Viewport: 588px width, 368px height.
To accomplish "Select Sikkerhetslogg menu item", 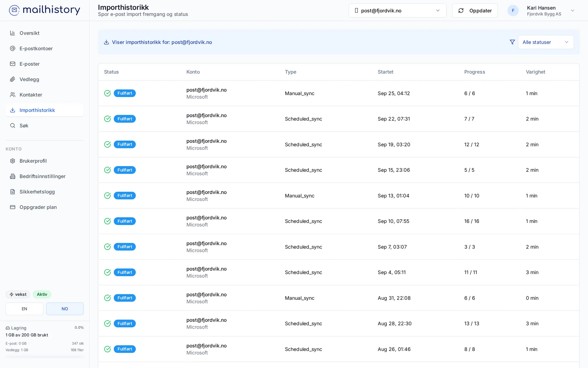I will coord(45,192).
